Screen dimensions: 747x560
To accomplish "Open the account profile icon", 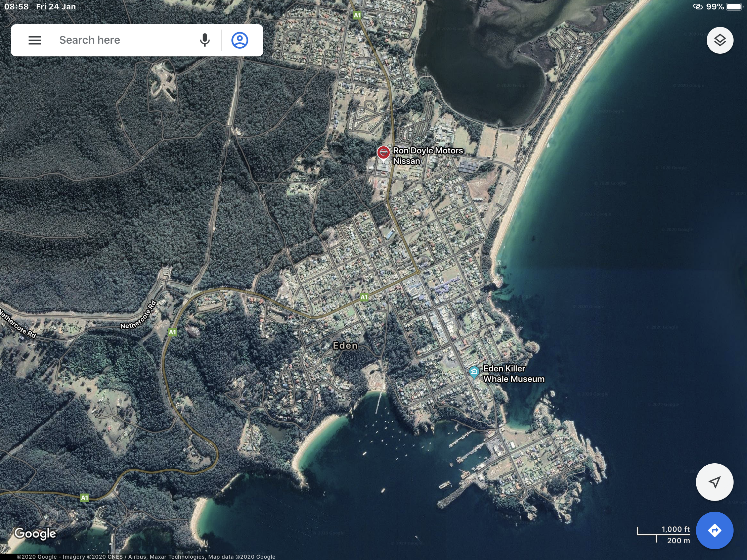I will [x=240, y=40].
